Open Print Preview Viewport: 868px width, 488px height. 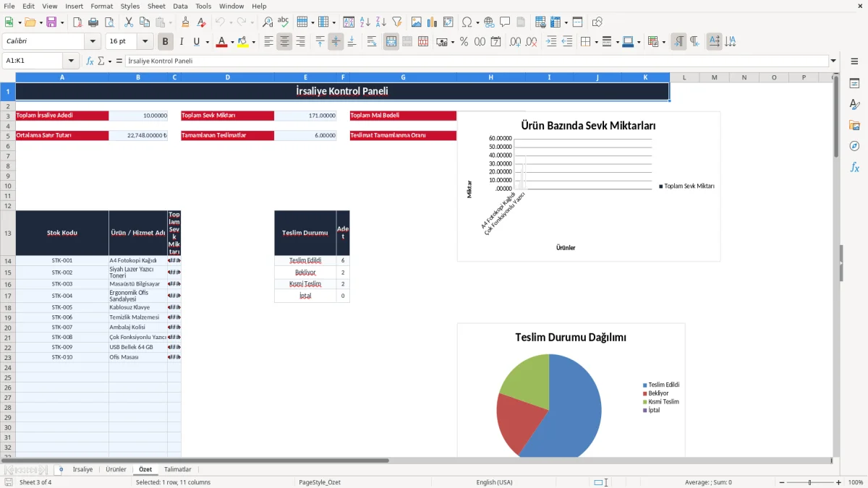[109, 22]
